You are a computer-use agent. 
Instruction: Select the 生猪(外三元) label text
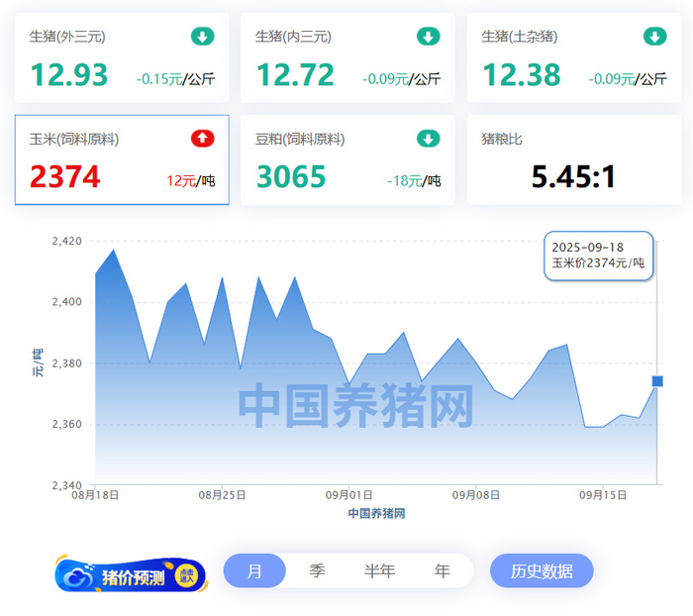pyautogui.click(x=67, y=37)
